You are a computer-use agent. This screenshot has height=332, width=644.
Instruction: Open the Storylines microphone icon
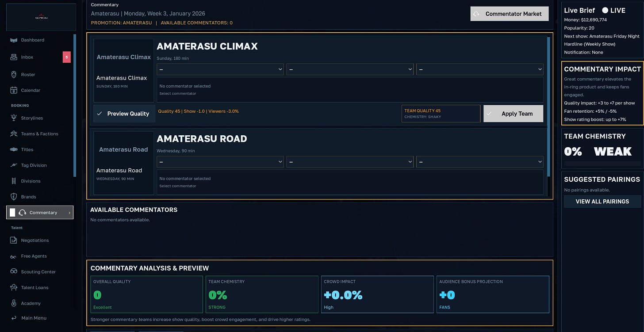tap(14, 118)
